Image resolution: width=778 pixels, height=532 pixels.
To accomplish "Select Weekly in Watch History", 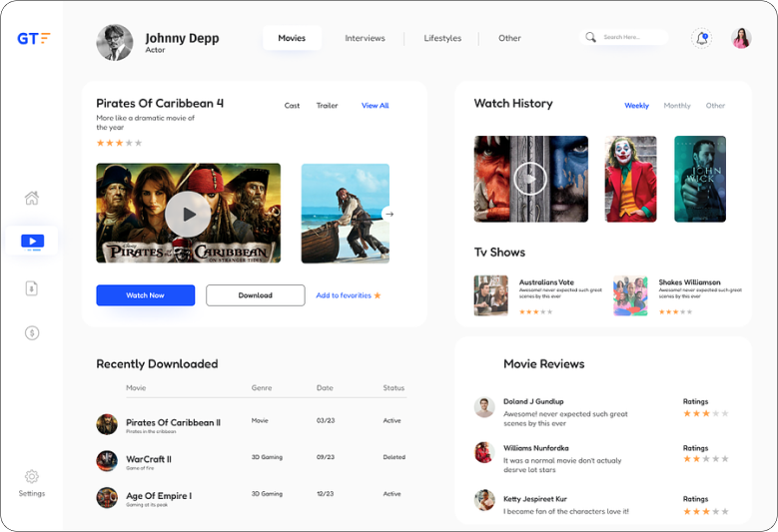I will pos(636,106).
